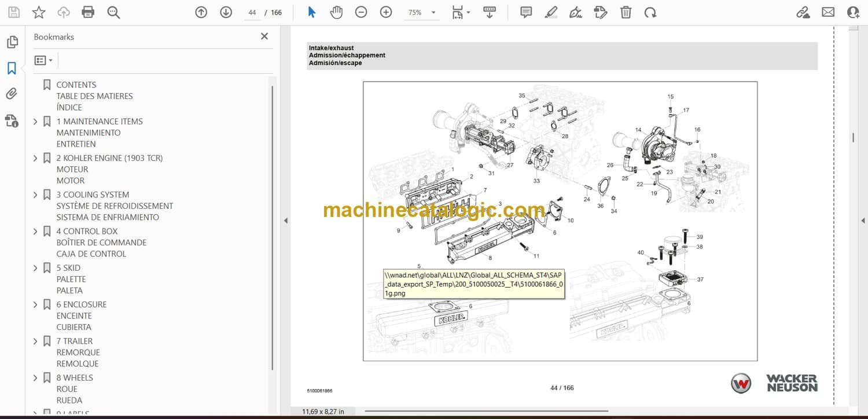
Task: Open the 75% zoom level dropdown
Action: (x=433, y=12)
